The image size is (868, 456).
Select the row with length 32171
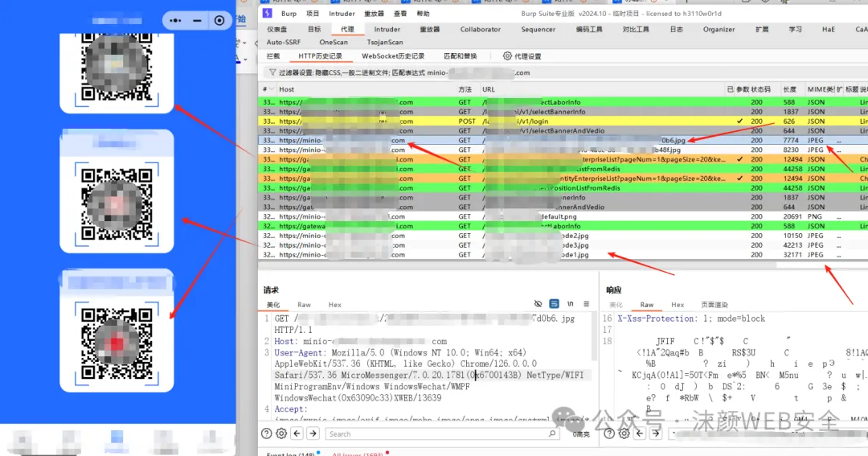coord(563,255)
